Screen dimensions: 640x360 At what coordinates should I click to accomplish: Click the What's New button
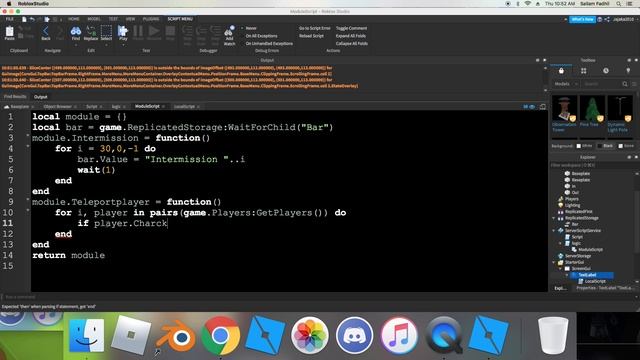(x=582, y=19)
